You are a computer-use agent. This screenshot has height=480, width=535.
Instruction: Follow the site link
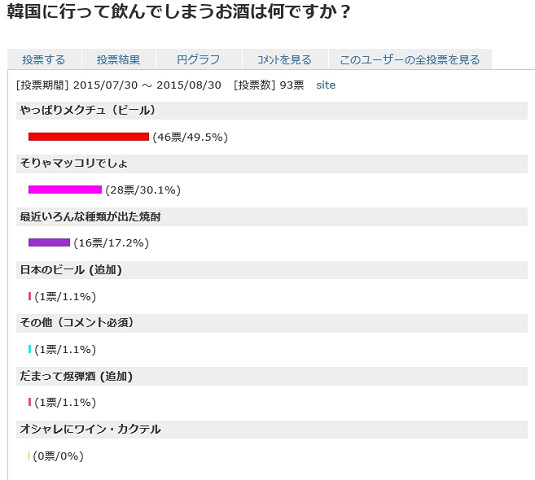[326, 85]
